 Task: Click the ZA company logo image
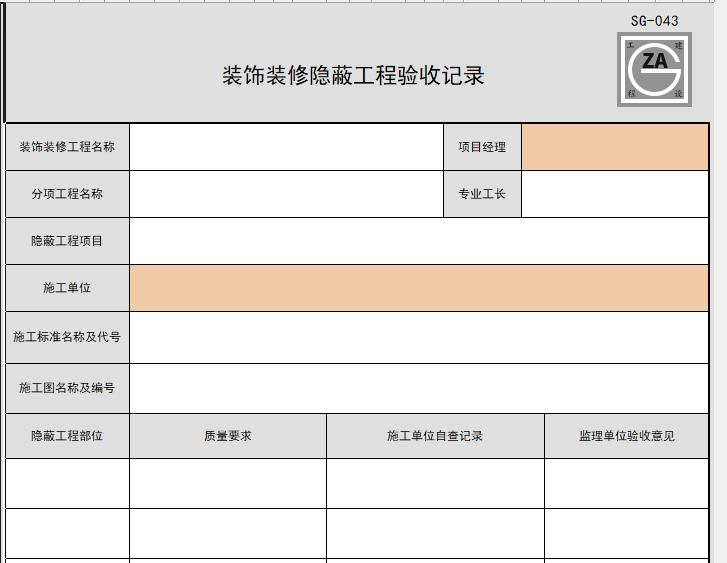click(654, 70)
